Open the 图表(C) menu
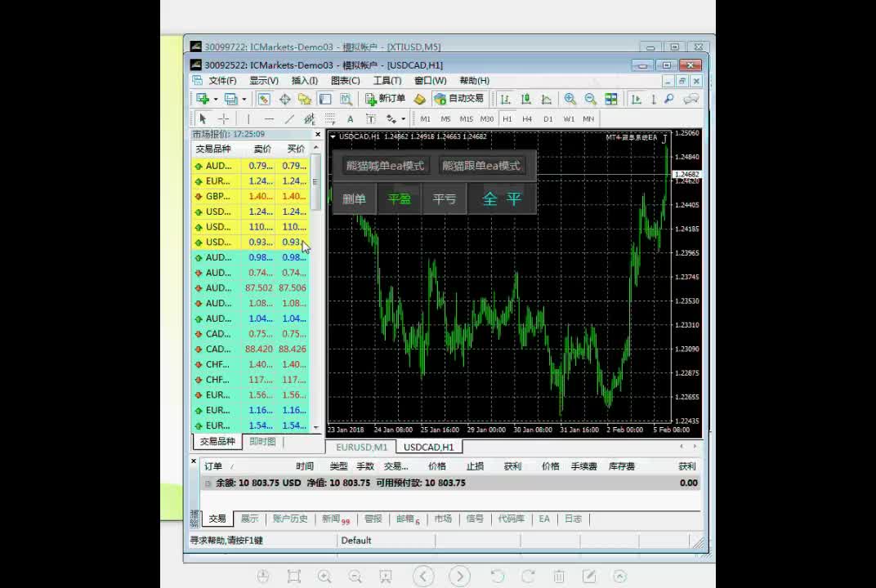Image resolution: width=876 pixels, height=588 pixels. [346, 80]
